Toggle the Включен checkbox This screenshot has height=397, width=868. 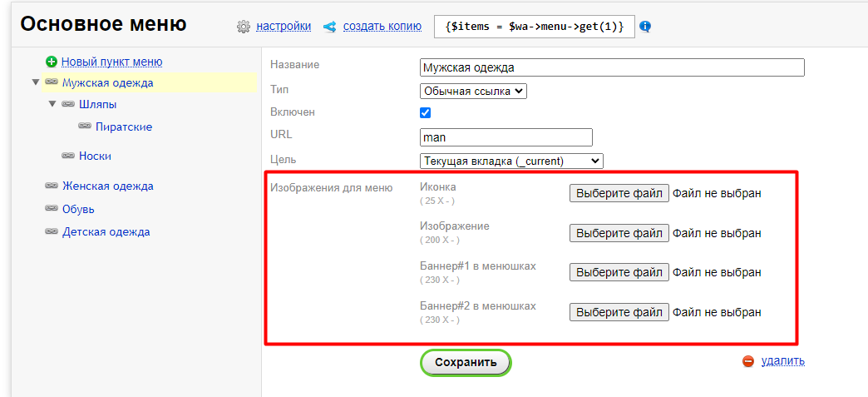tap(426, 113)
